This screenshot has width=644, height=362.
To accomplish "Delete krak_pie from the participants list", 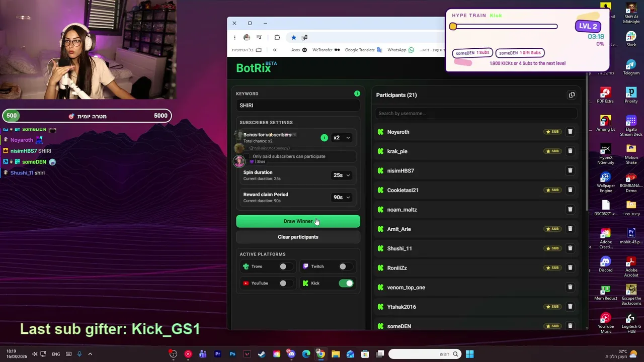I will 570,151.
